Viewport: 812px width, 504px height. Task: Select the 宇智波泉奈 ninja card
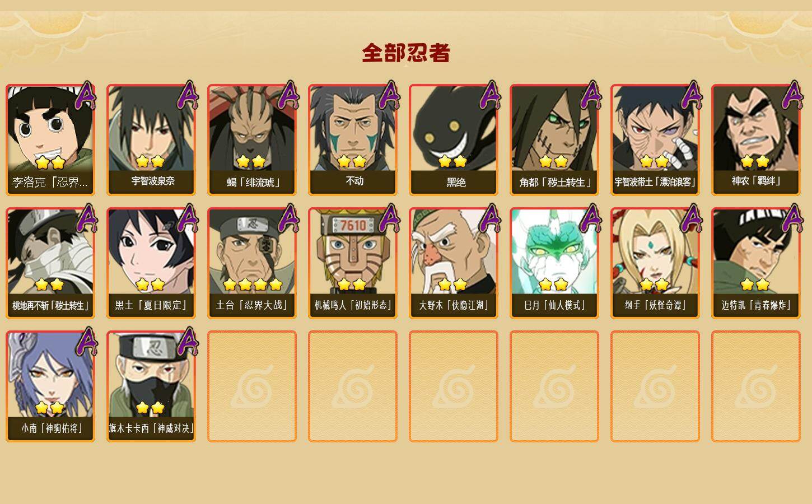coord(151,140)
